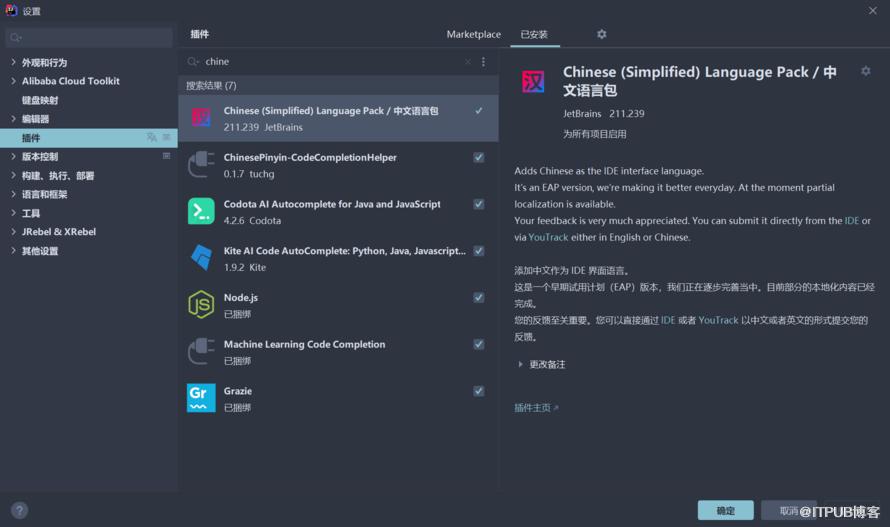Toggle the Kite AI Code AutoComplete checkbox
The width and height of the screenshot is (890, 527).
point(479,250)
